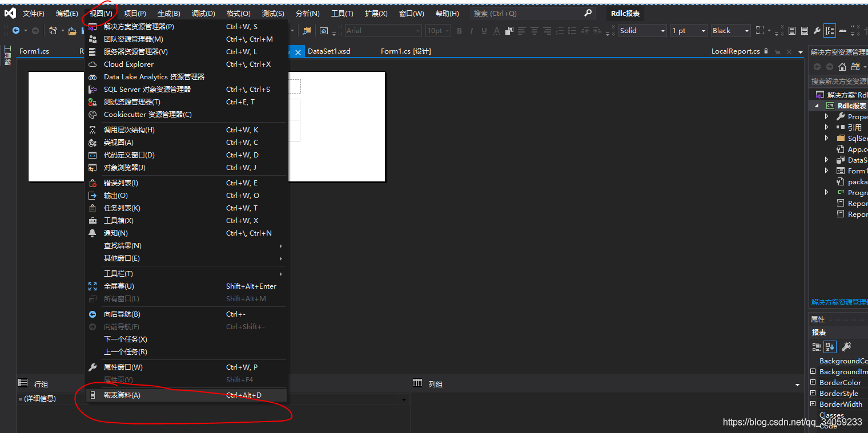This screenshot has width=868, height=433.
Task: Open the 工具箱 side tab on left edge
Action: pyautogui.click(x=8, y=56)
